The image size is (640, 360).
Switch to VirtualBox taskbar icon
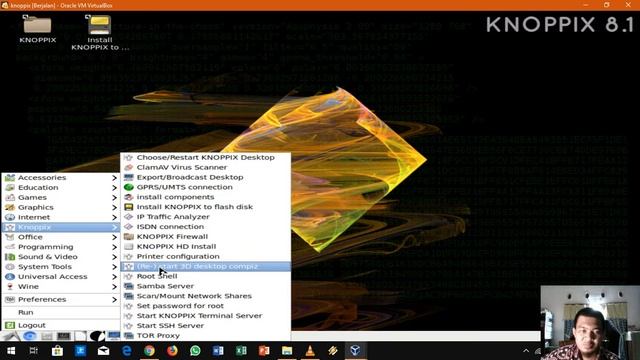(355, 351)
